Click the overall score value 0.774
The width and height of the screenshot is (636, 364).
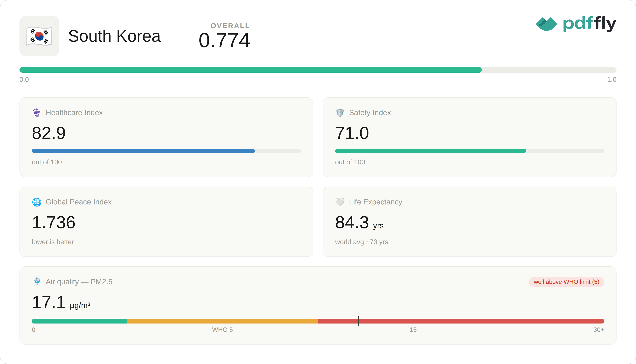coord(224,40)
